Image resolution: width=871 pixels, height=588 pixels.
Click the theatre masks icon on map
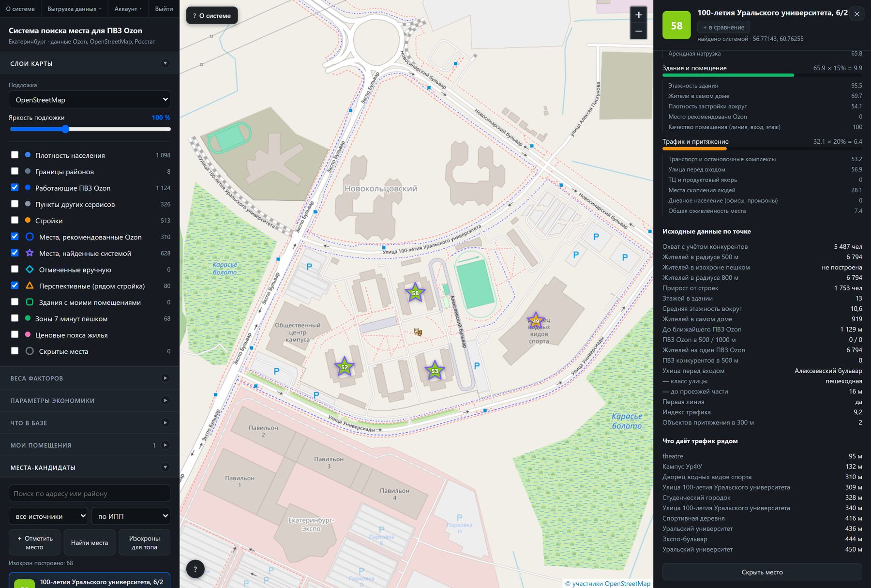tap(418, 332)
